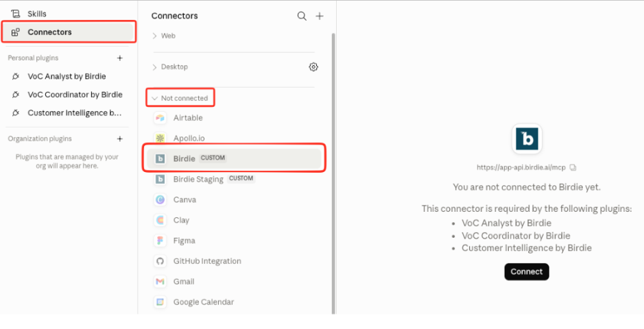
Task: Click plug icon beside VoC Analyst
Action: tap(16, 76)
